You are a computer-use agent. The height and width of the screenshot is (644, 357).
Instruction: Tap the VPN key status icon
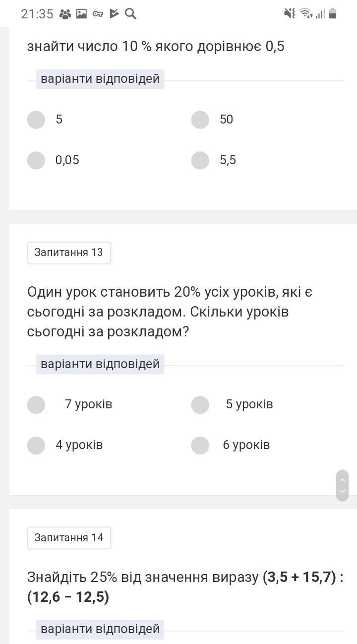click(x=98, y=14)
